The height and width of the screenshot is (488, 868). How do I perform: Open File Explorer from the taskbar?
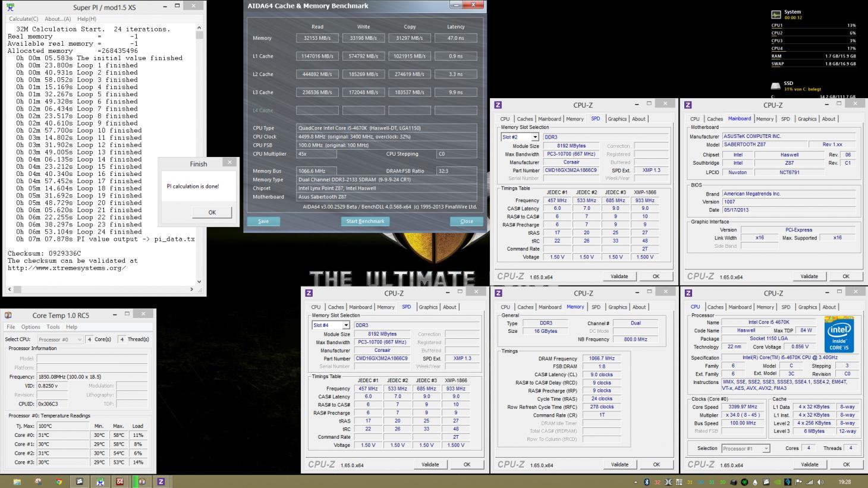coord(17,481)
